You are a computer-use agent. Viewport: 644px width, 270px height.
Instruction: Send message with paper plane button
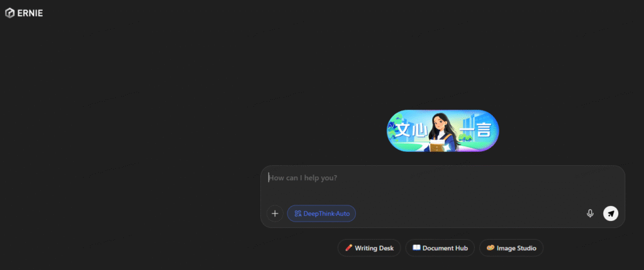coord(611,213)
